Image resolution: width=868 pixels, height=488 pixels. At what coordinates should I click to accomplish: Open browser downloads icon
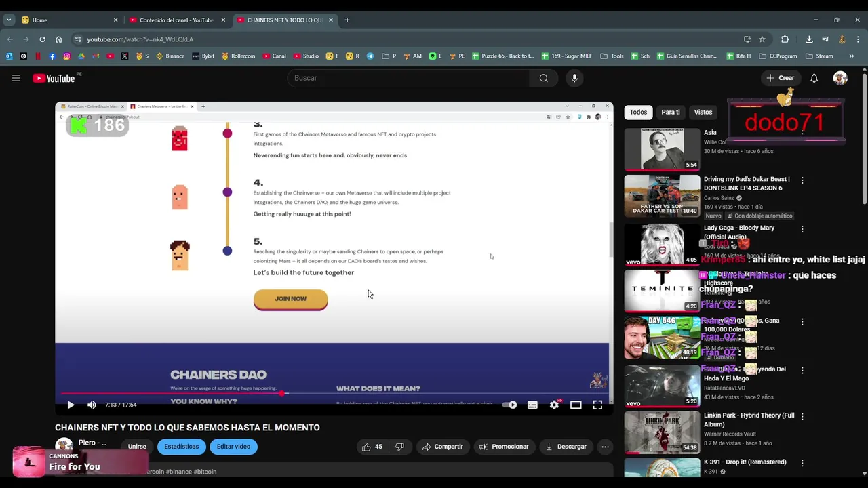[x=809, y=39]
